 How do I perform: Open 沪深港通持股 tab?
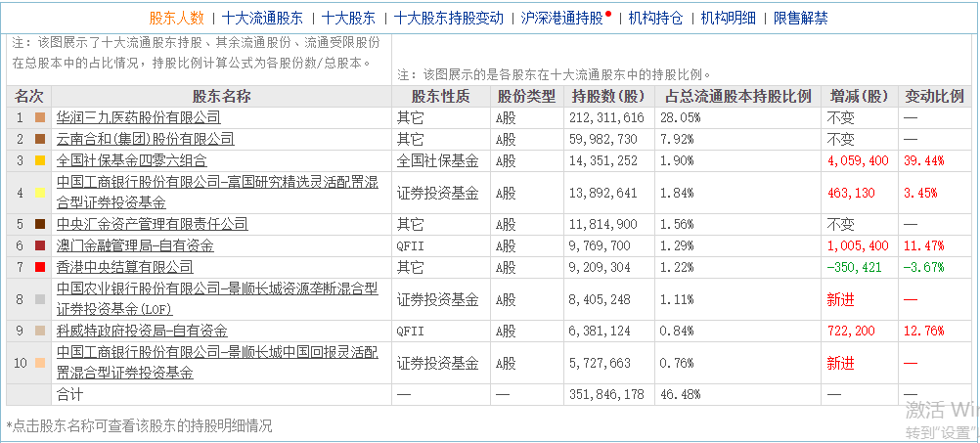(x=561, y=19)
